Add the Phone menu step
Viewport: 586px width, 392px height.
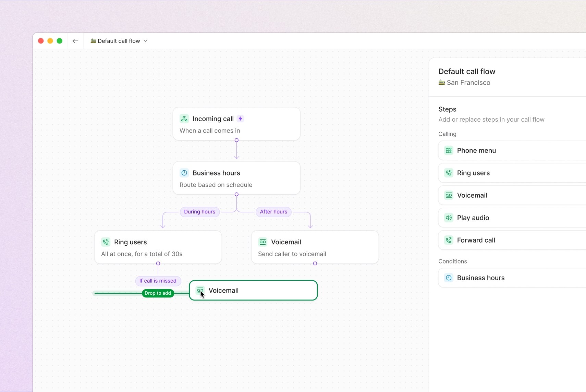[x=512, y=150]
